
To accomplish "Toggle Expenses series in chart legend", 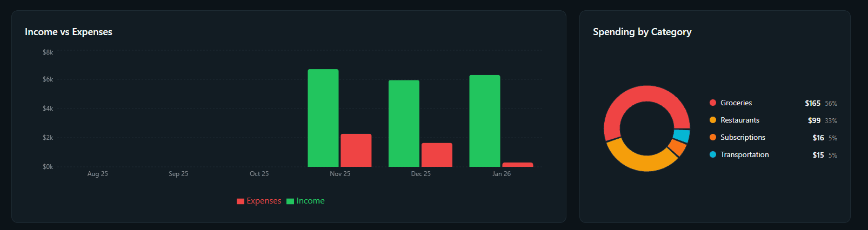I will (x=259, y=201).
